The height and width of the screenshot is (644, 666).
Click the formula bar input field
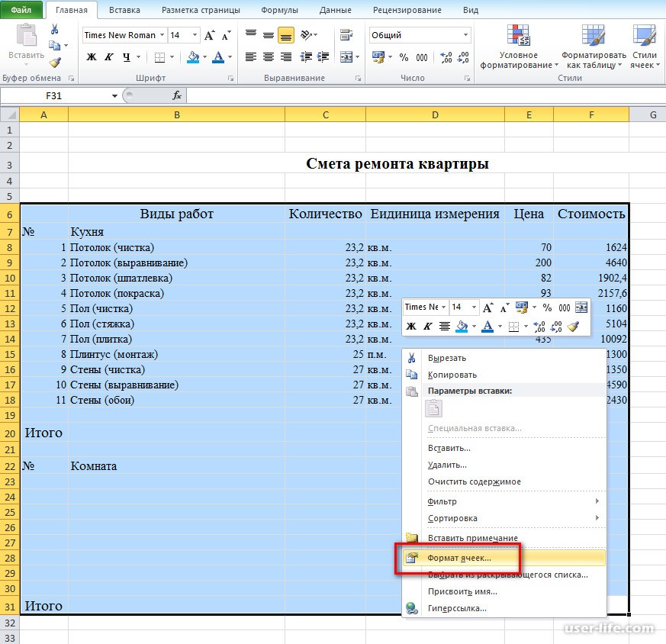pyautogui.click(x=426, y=95)
